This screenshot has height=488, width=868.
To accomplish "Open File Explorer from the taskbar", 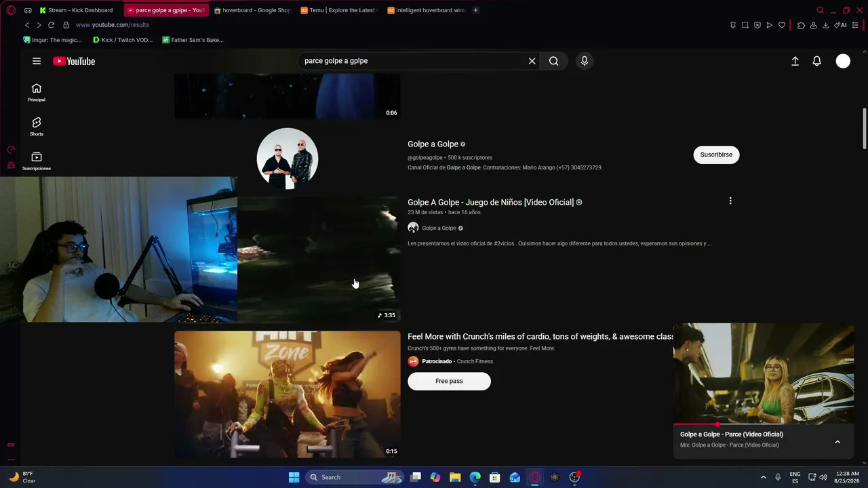I will (455, 477).
